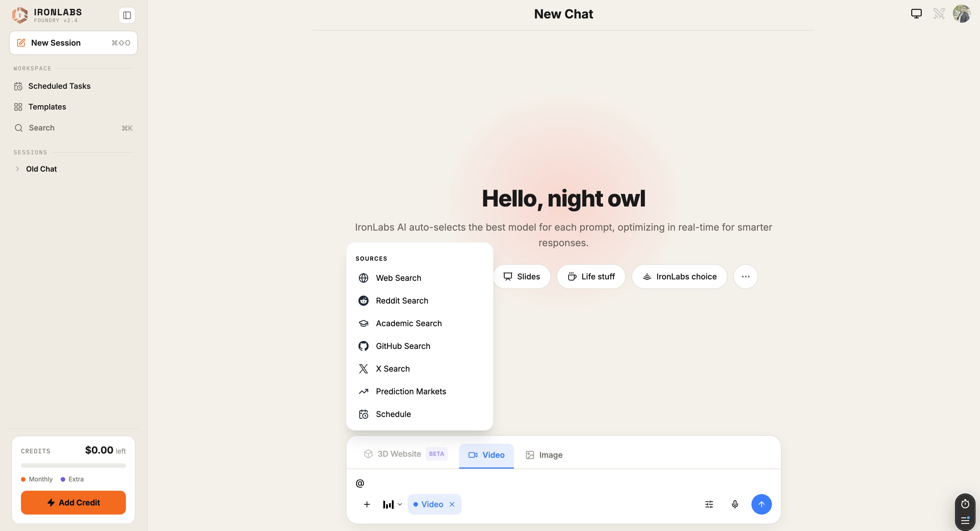Click the list menu icon in bottom-right widget

tap(965, 520)
